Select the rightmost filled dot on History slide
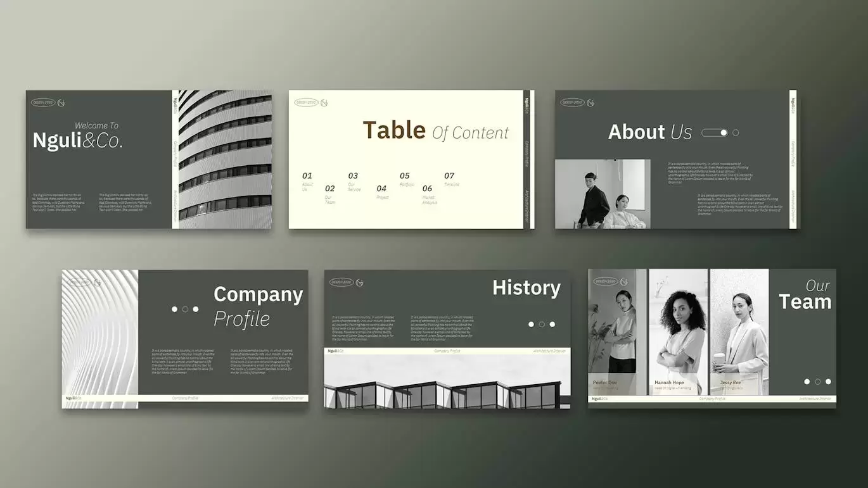 (552, 324)
